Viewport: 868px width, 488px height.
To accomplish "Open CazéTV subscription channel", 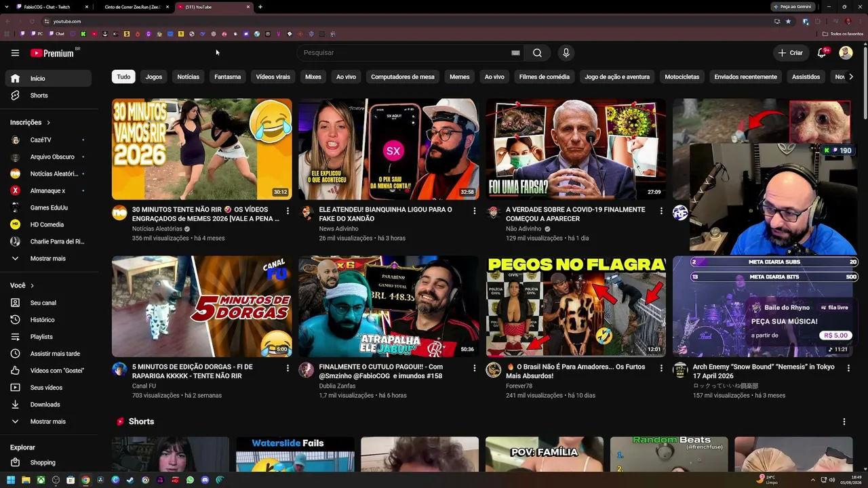I will (47, 140).
